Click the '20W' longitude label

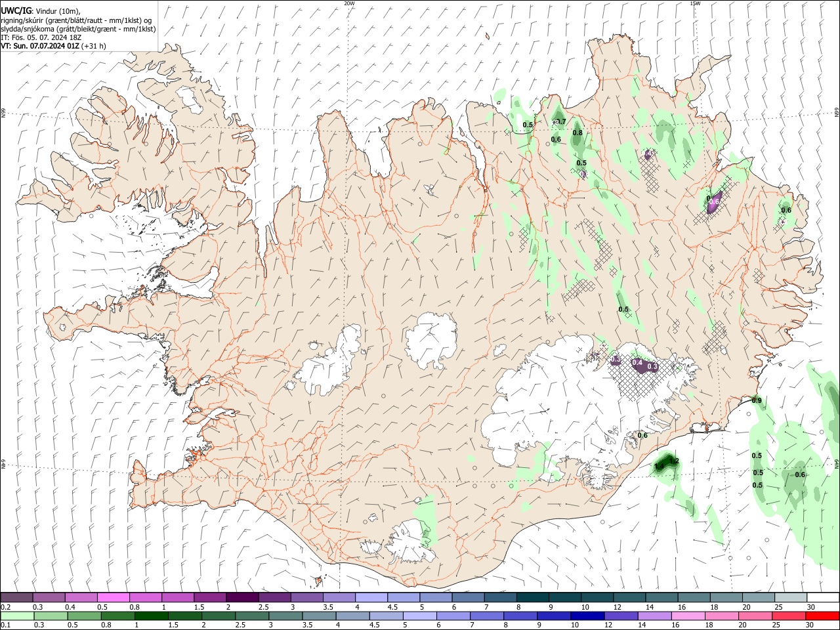349,3
